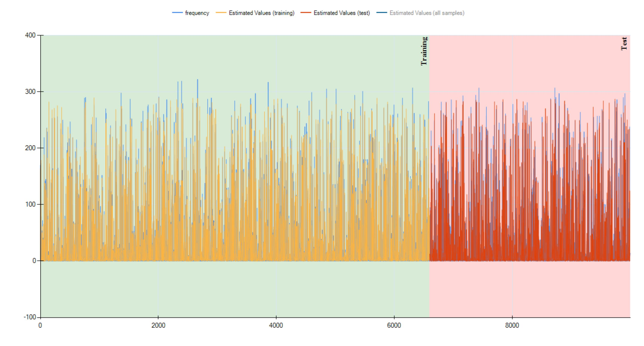Click the vertical Training partition label
This screenshot has height=346, width=644.
click(424, 51)
